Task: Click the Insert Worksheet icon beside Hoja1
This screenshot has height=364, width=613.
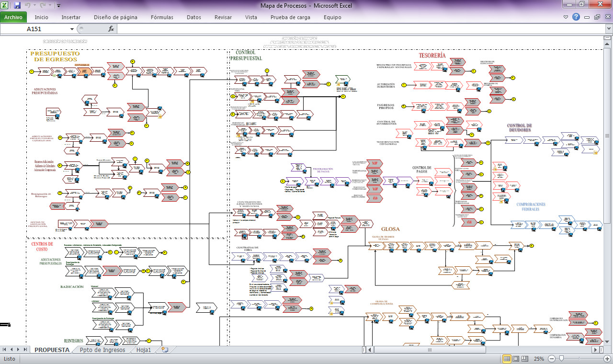Action: 165,350
